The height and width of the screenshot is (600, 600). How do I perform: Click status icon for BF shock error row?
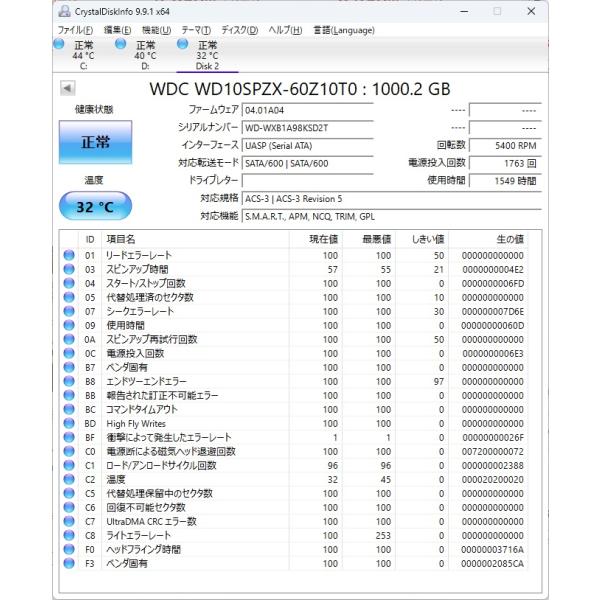pyautogui.click(x=69, y=437)
